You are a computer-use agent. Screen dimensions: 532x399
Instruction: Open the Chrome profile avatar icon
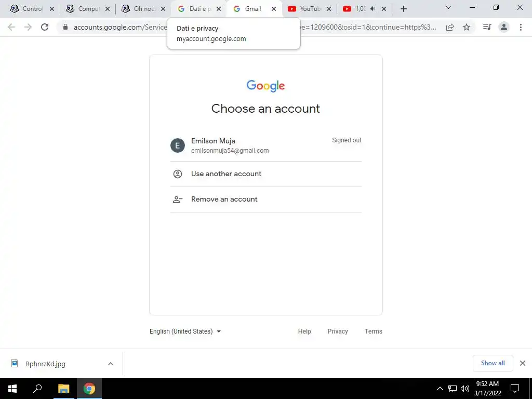[x=504, y=27]
